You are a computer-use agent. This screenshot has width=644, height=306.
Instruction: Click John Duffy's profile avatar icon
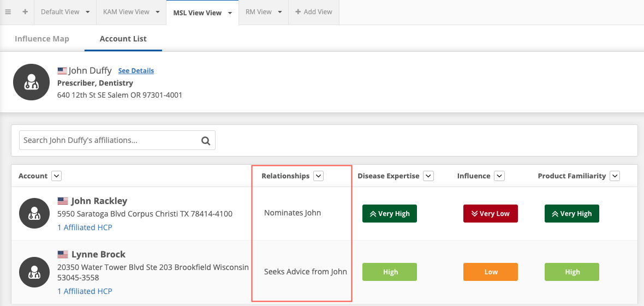coord(32,82)
